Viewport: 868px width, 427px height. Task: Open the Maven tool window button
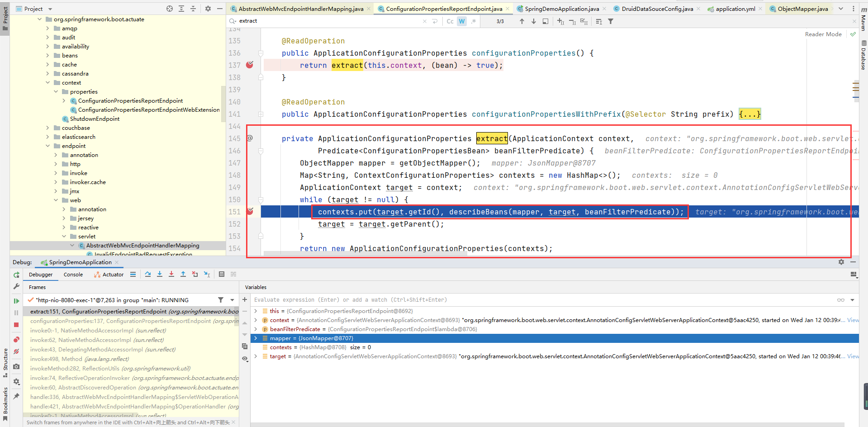click(x=863, y=19)
